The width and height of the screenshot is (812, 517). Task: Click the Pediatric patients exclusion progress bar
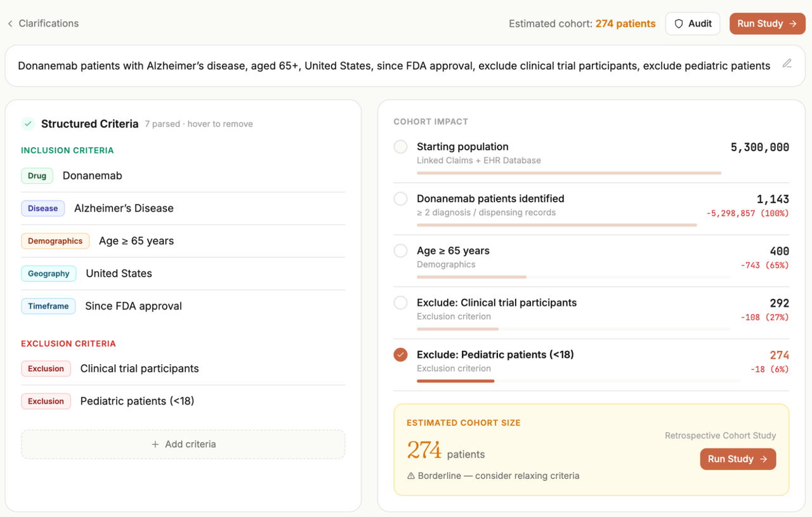coord(579,381)
